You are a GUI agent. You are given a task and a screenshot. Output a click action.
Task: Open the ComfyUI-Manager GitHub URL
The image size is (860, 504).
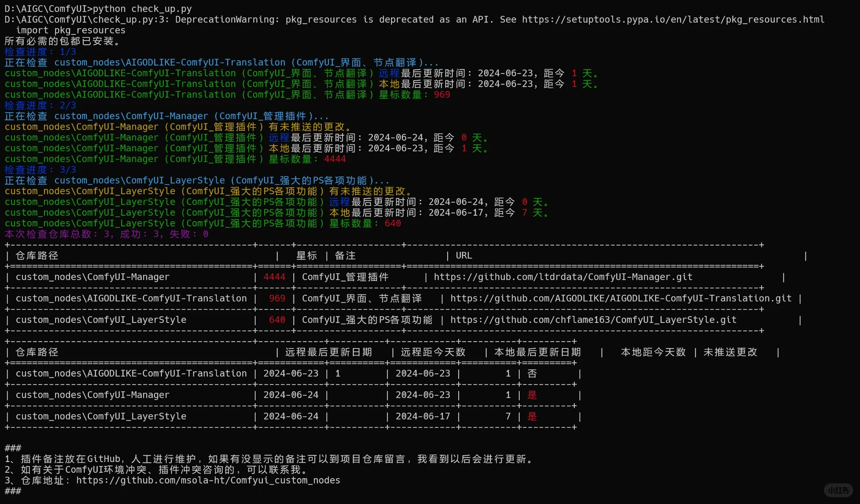point(563,277)
